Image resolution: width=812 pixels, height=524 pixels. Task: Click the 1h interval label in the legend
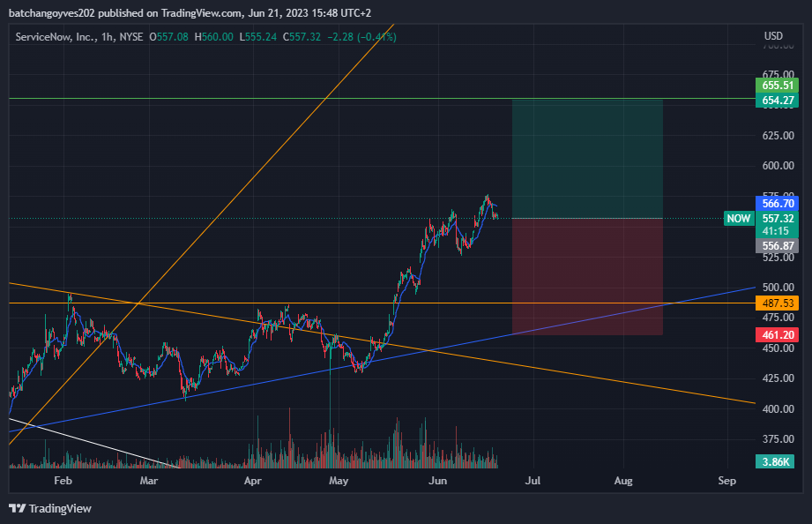point(108,37)
